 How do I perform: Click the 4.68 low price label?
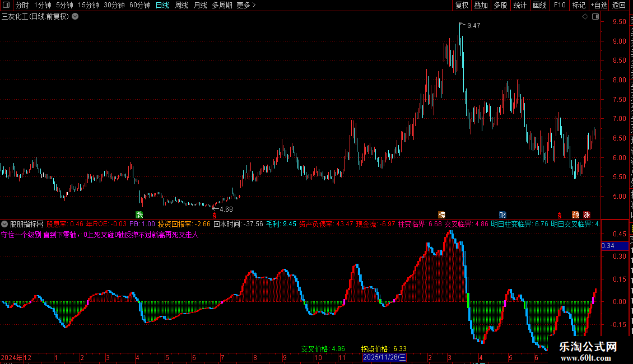coord(226,209)
